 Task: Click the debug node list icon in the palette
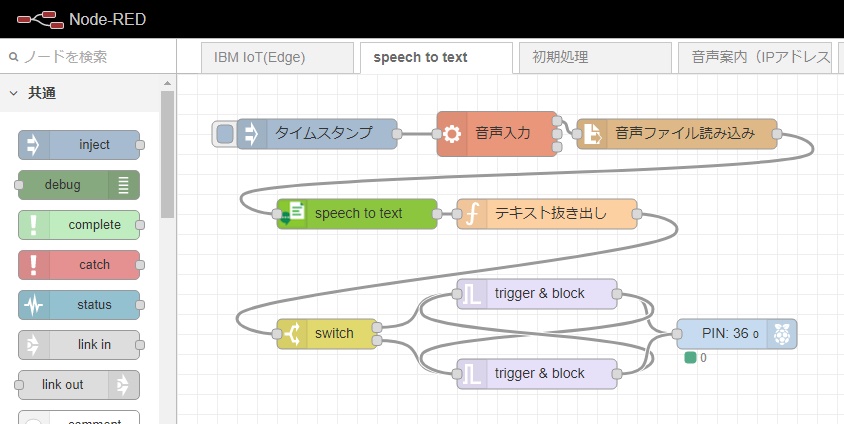124,185
